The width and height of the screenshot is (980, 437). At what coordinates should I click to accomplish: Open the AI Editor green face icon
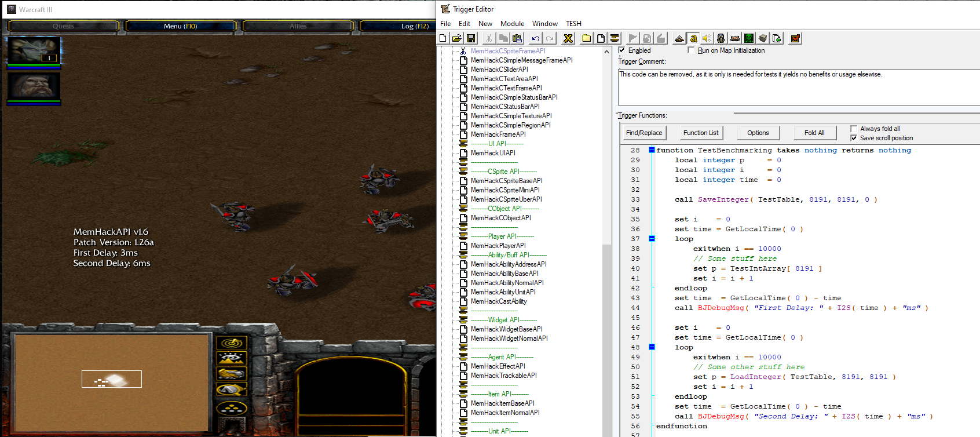(749, 38)
